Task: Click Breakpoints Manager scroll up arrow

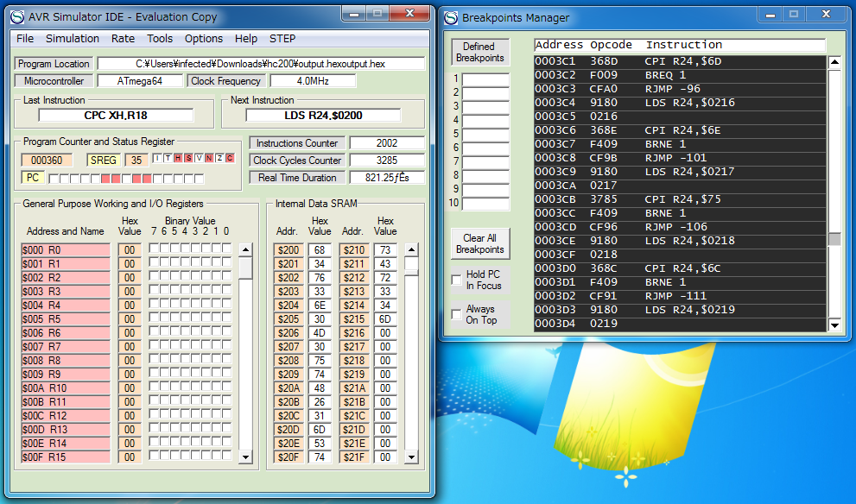Action: [834, 62]
